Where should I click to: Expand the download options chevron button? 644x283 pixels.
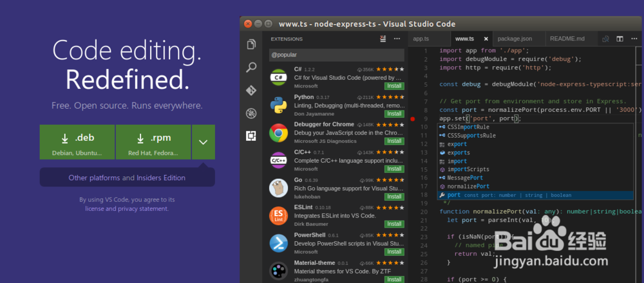204,142
